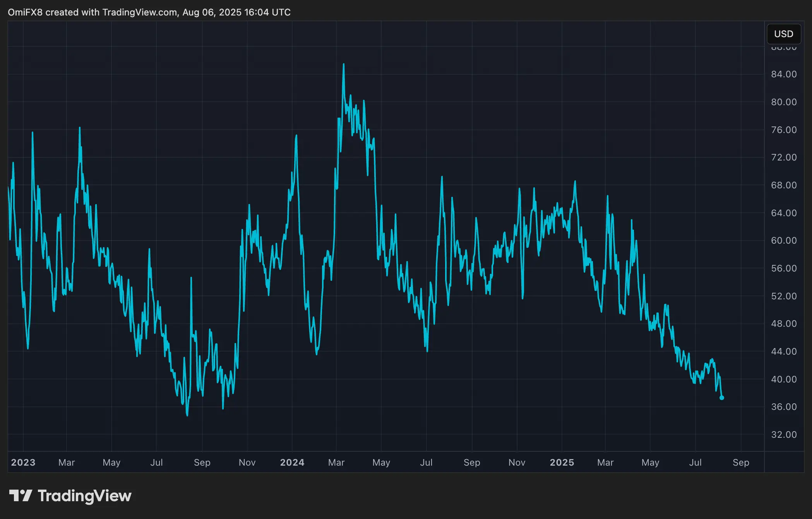
Task: Click the Sep label on the right time axis
Action: [740, 463]
